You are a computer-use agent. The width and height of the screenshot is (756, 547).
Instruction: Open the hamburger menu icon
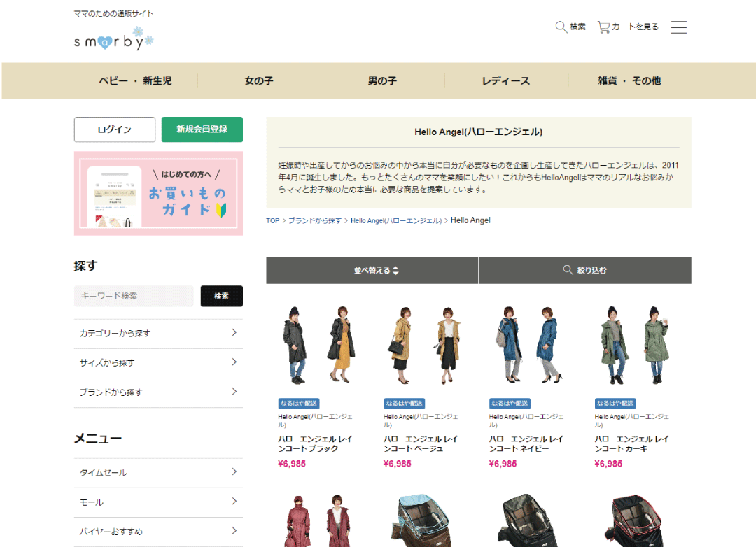(678, 27)
